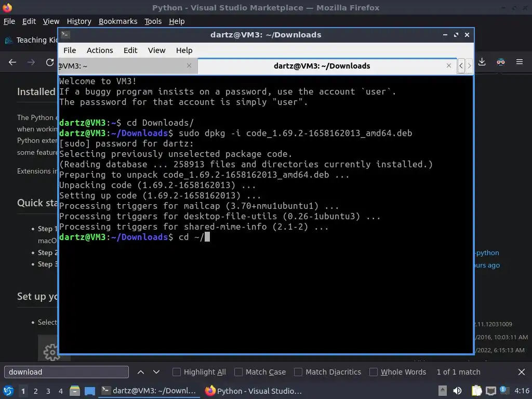Open Firefox Bookmarks menu
The width and height of the screenshot is (532, 399).
click(118, 21)
